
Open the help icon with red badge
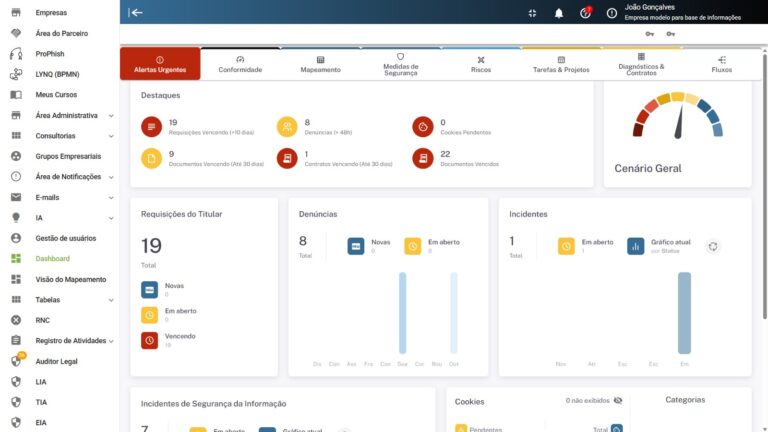(586, 12)
